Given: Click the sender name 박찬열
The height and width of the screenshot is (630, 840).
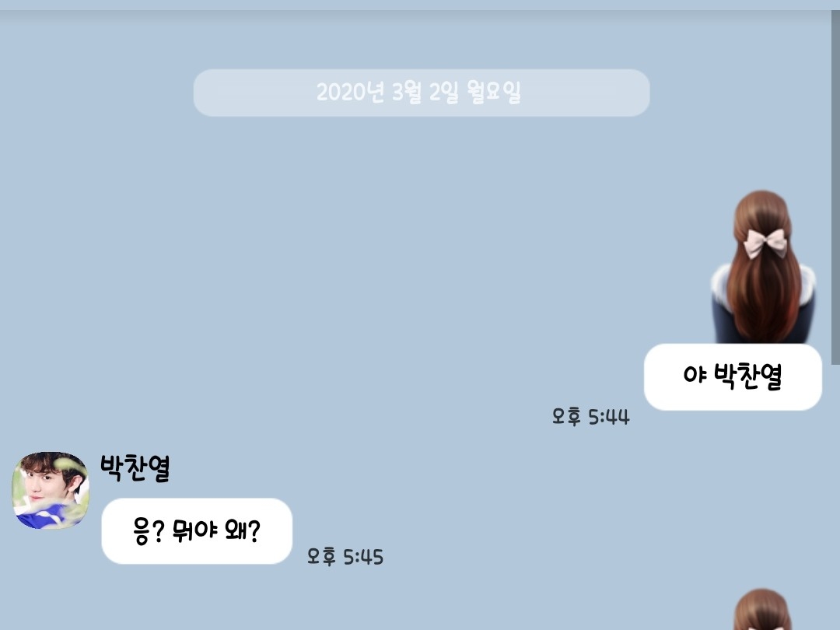Looking at the screenshot, I should click(x=135, y=468).
